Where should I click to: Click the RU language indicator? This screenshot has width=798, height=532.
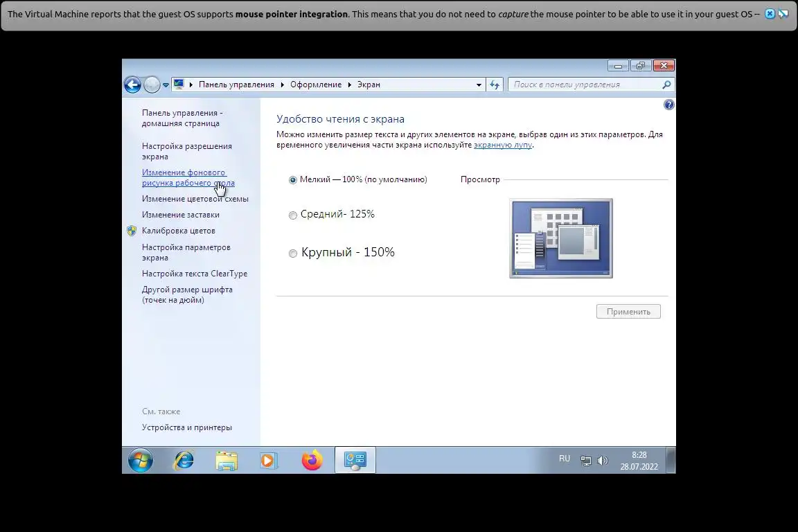coord(565,459)
